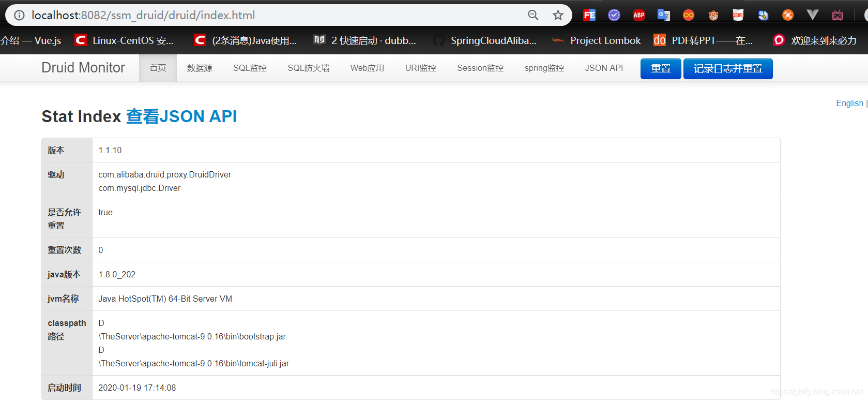
Task: Open the Java使用 CSDN bookmark
Action: point(246,40)
